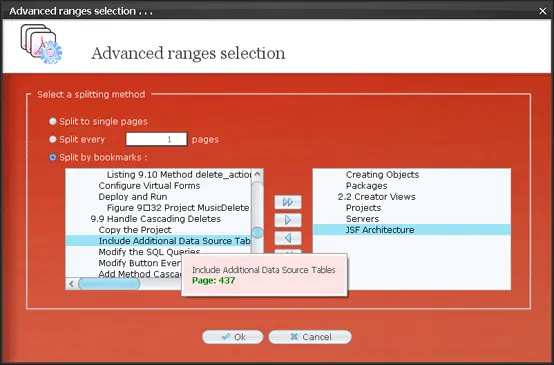Click the PDF split gear logo icon

pyautogui.click(x=41, y=44)
